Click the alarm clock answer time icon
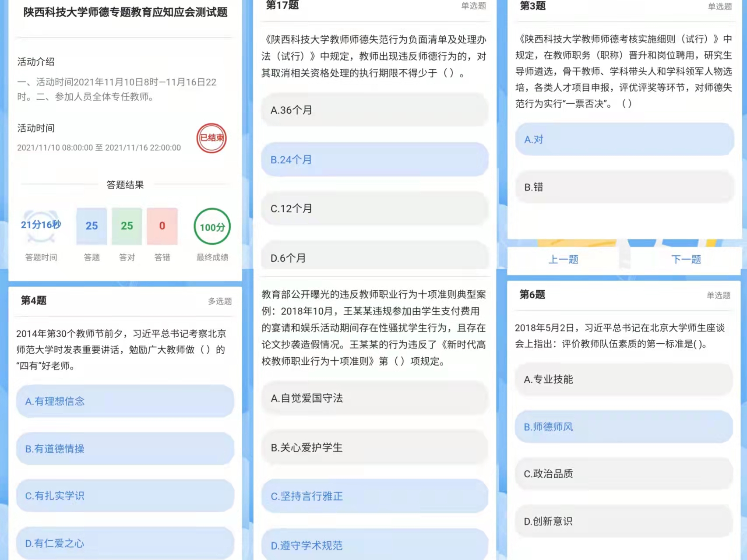This screenshot has width=747, height=560. point(41,225)
